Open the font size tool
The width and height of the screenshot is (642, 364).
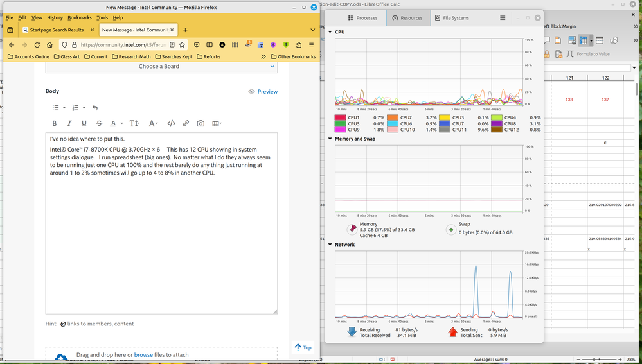pyautogui.click(x=134, y=123)
